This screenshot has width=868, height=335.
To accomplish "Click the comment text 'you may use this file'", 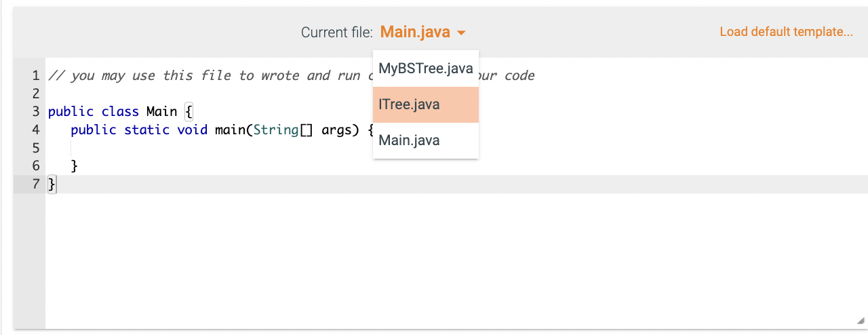I will click(151, 75).
